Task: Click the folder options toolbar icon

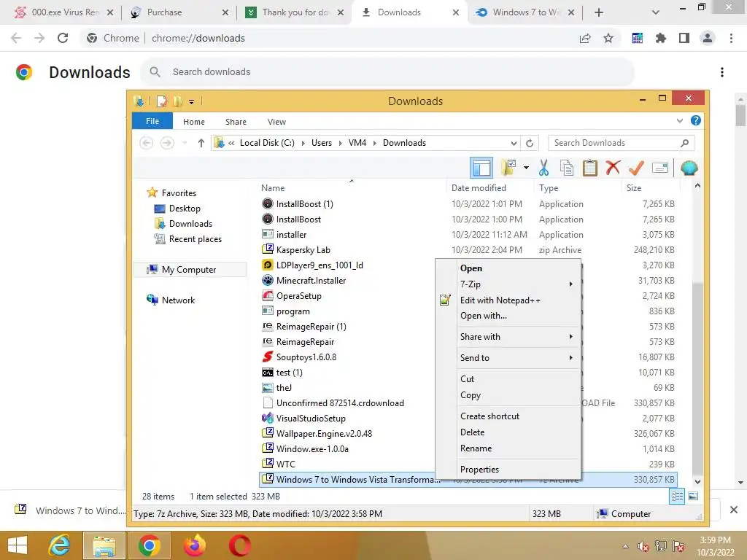Action: click(x=508, y=168)
